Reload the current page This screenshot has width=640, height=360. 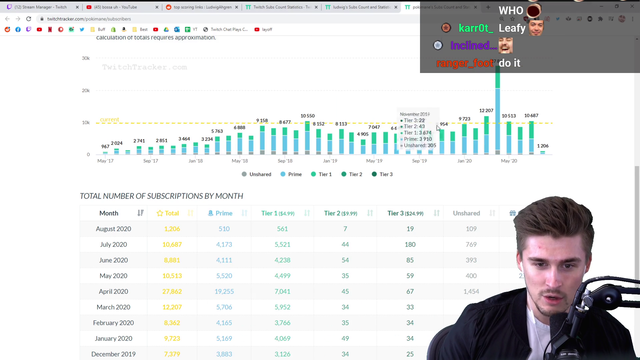(x=28, y=19)
